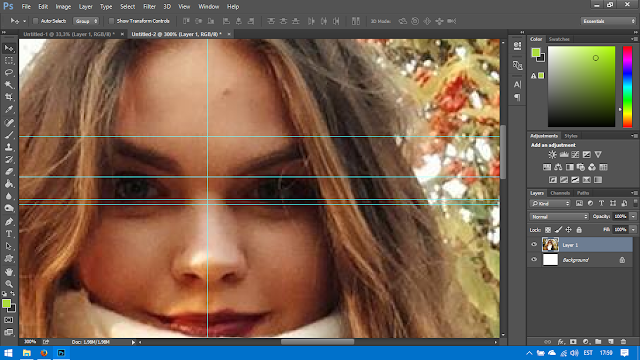Open the layer Kind filter dropdown
Image resolution: width=640 pixels, height=360 pixels.
click(550, 203)
